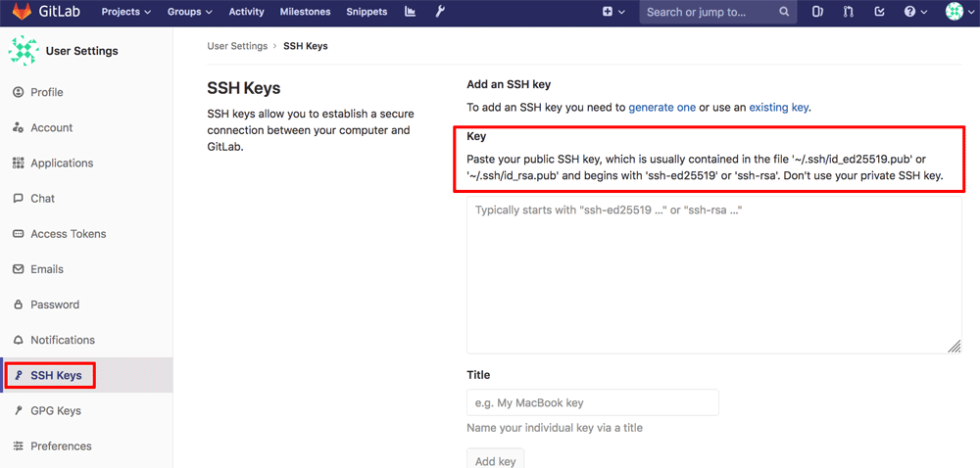Screen dimensions: 980x468
Task: Click the Title input field
Action: (592, 402)
